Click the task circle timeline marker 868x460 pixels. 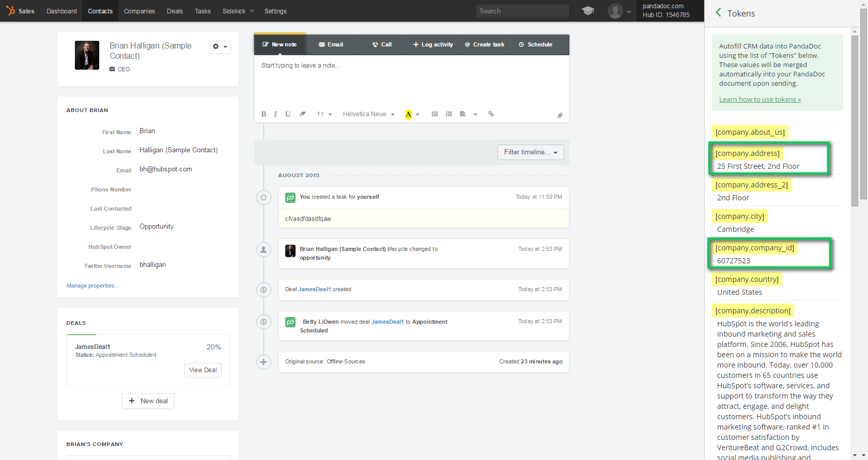pos(263,197)
